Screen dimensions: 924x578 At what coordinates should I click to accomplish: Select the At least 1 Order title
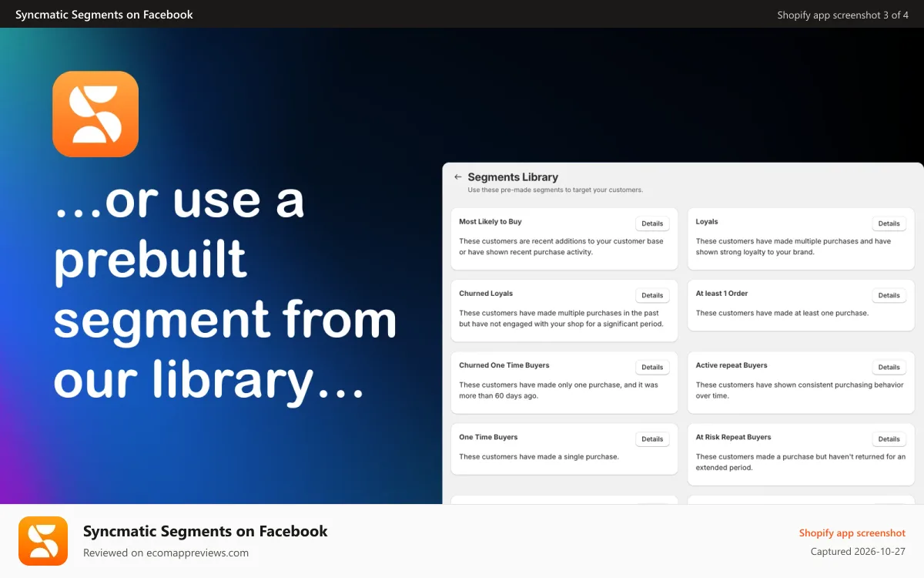point(721,293)
